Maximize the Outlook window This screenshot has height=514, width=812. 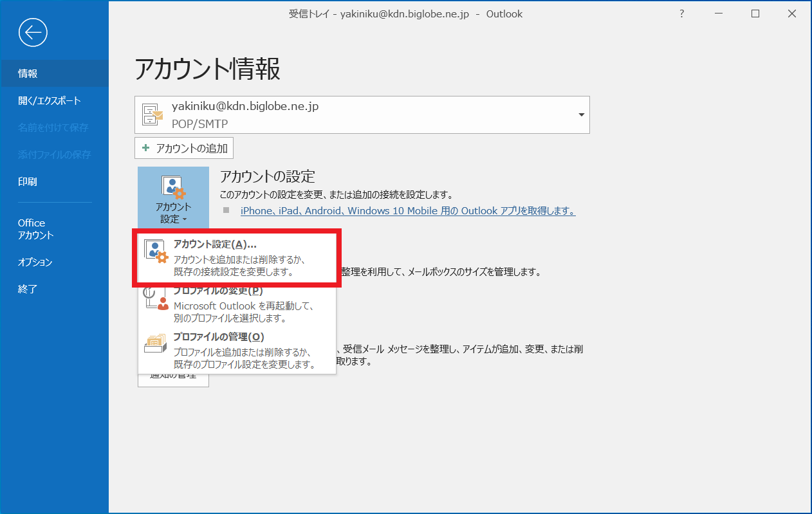(755, 14)
